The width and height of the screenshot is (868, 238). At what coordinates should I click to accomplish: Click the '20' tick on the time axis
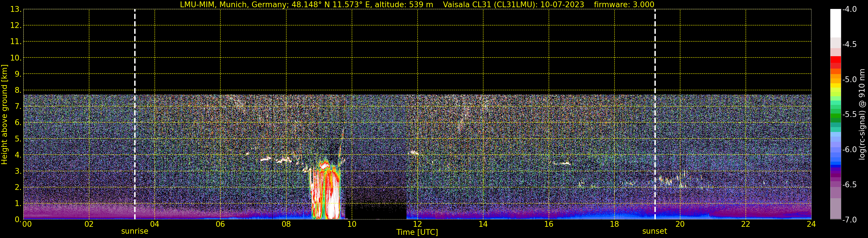point(680,224)
